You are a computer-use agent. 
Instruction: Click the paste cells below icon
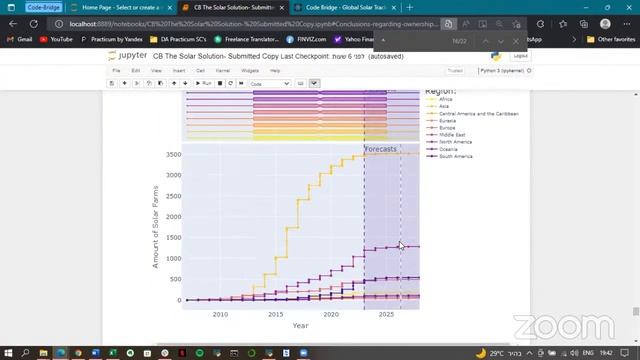coord(160,83)
